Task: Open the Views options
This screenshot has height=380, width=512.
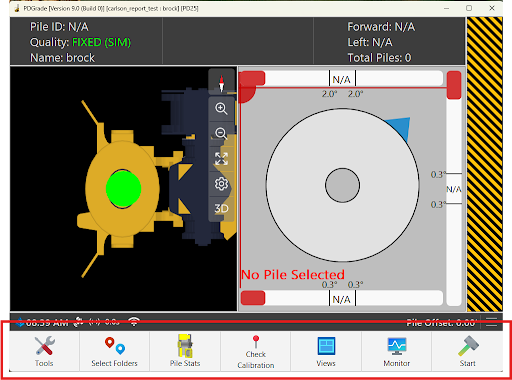Action: pos(326,351)
